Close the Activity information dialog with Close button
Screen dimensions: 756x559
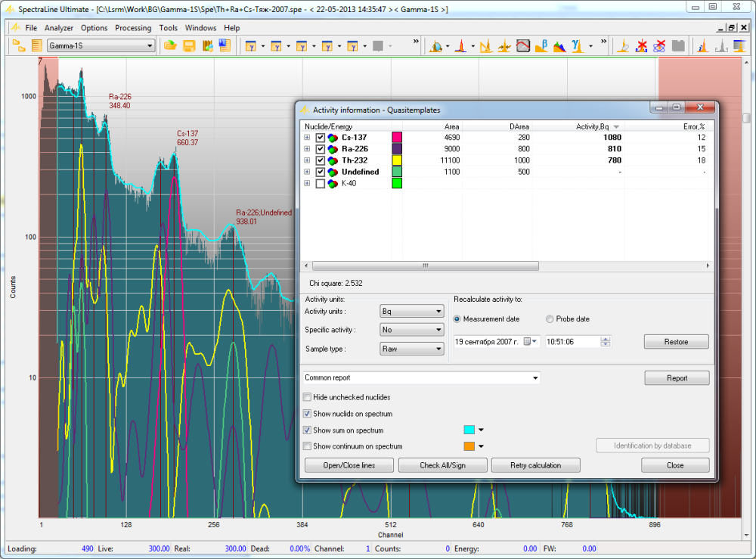coord(675,465)
